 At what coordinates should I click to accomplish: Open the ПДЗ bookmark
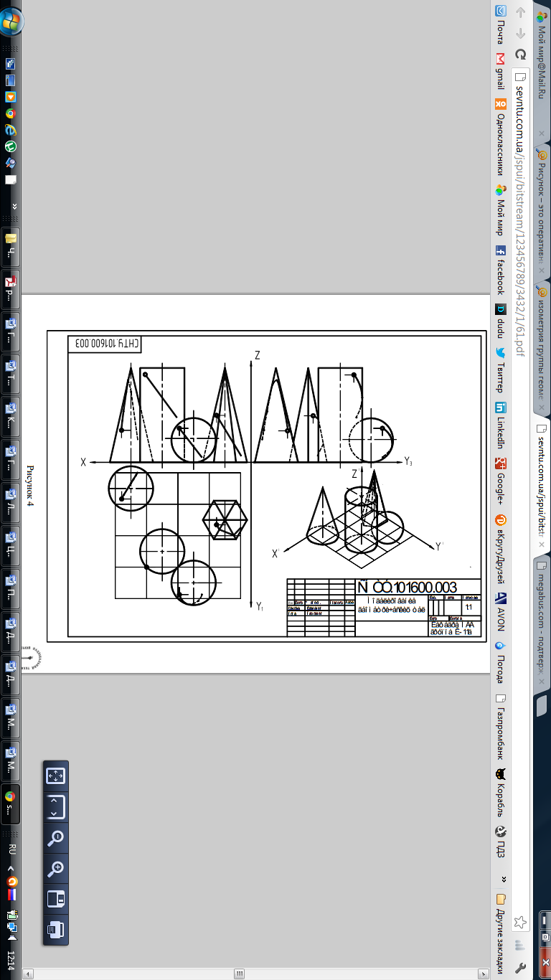[501, 840]
